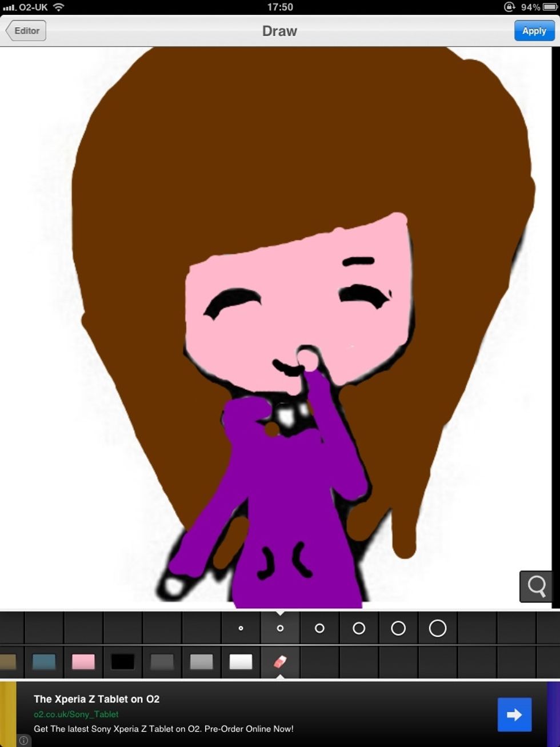Return to the Editor screen
The image size is (560, 747).
pyautogui.click(x=25, y=30)
